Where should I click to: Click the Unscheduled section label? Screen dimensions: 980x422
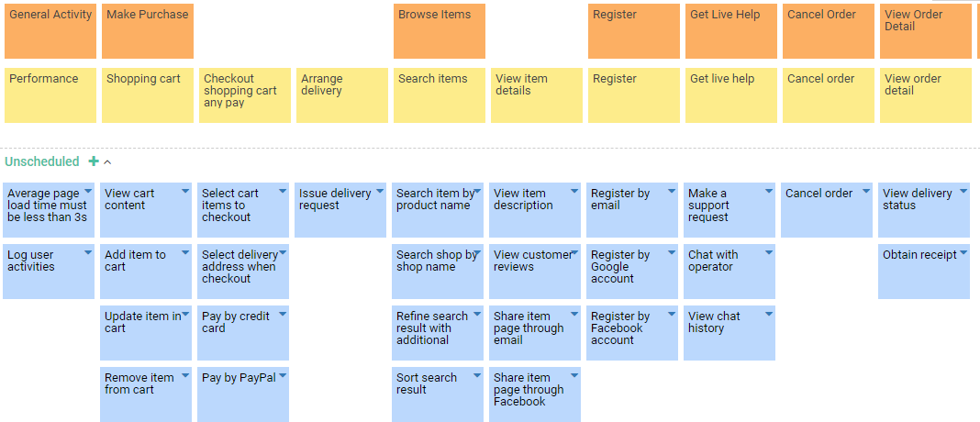click(x=42, y=161)
